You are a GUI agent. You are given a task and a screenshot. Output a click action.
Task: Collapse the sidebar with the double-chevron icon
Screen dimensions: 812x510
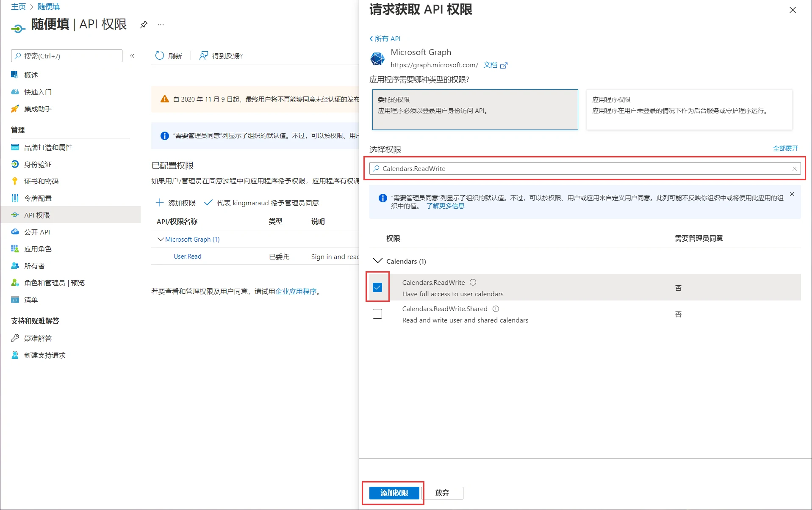click(x=132, y=56)
